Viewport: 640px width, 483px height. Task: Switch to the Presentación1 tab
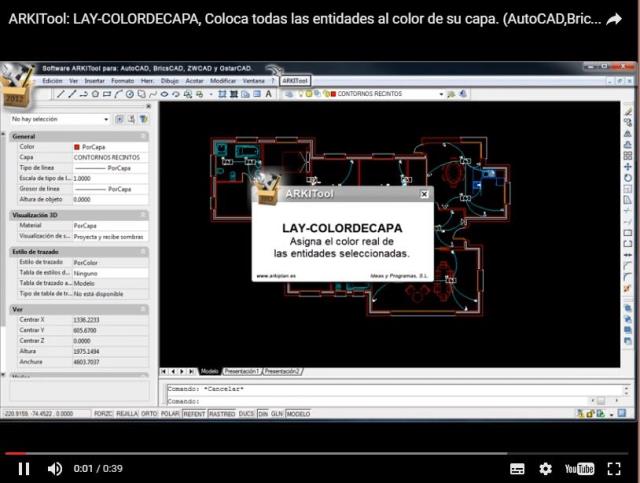click(242, 372)
